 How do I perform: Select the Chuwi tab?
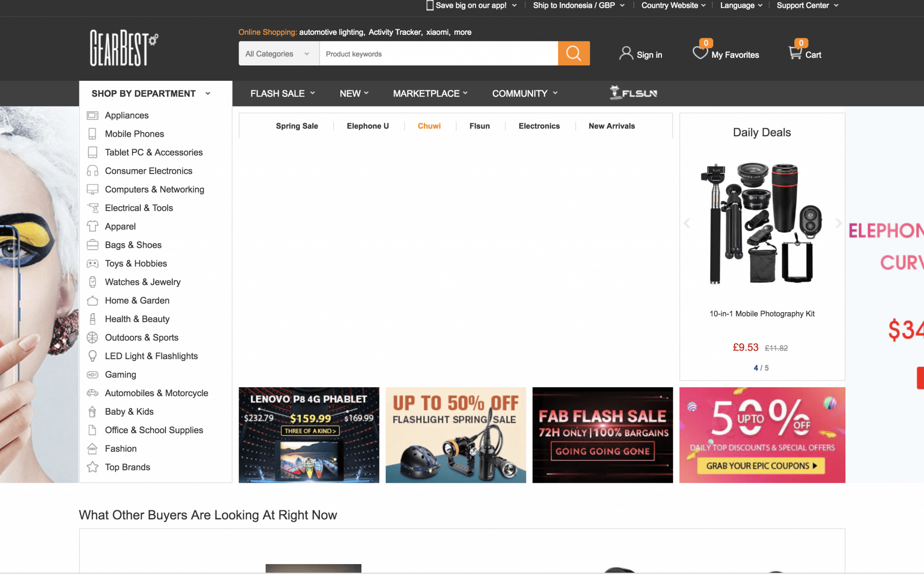429,126
